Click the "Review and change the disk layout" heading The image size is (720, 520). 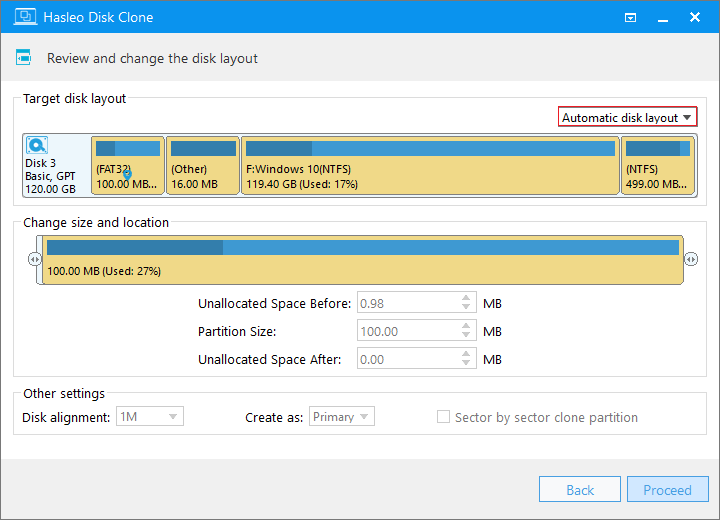click(152, 58)
